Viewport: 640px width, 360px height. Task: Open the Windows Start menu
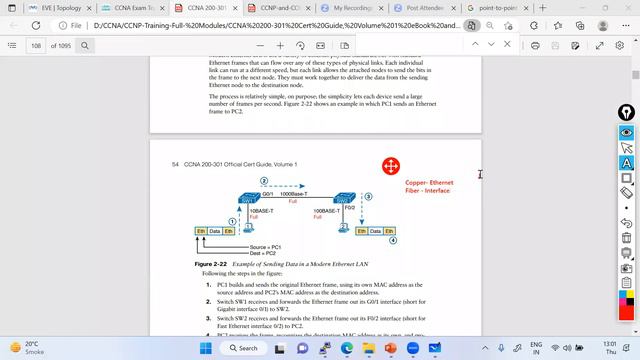pyautogui.click(x=206, y=348)
